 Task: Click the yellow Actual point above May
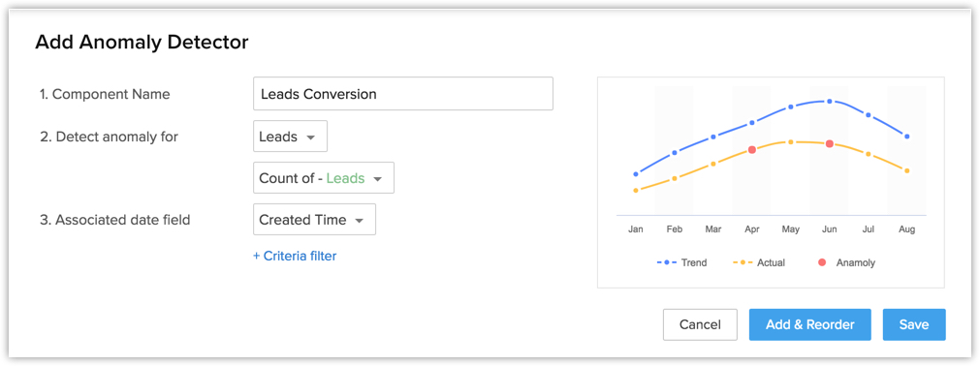(x=791, y=141)
